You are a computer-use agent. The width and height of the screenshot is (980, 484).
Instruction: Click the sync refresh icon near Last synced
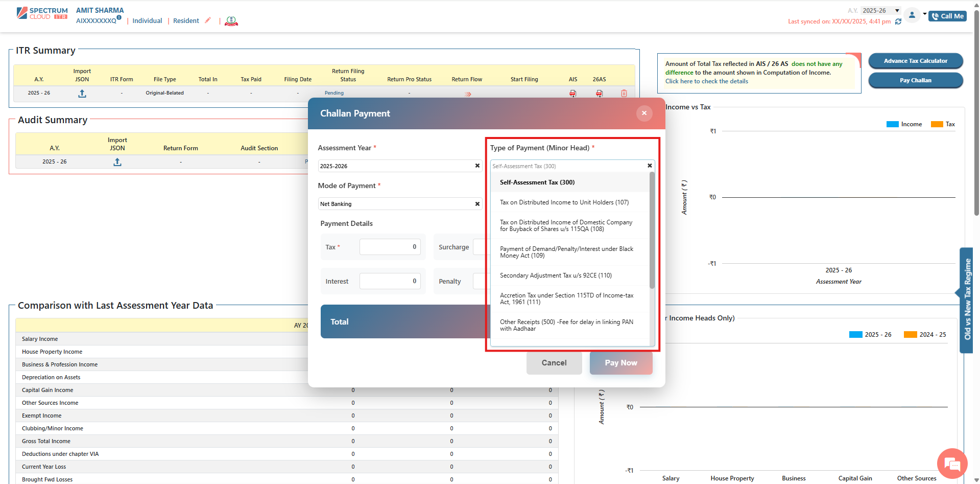click(x=898, y=21)
